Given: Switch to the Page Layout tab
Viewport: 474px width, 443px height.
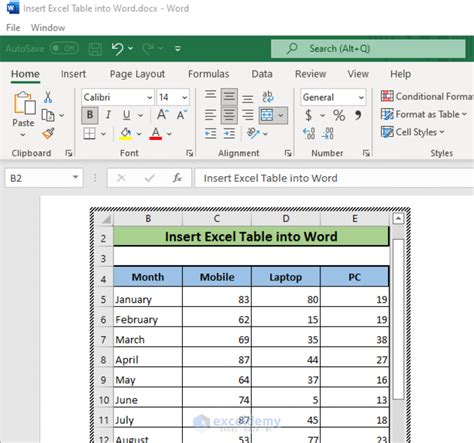Looking at the screenshot, I should click(137, 74).
